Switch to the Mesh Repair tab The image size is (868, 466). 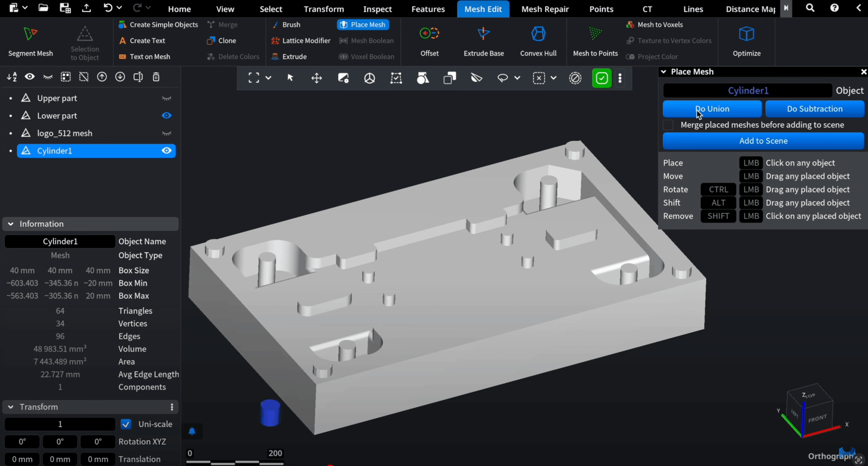click(545, 9)
